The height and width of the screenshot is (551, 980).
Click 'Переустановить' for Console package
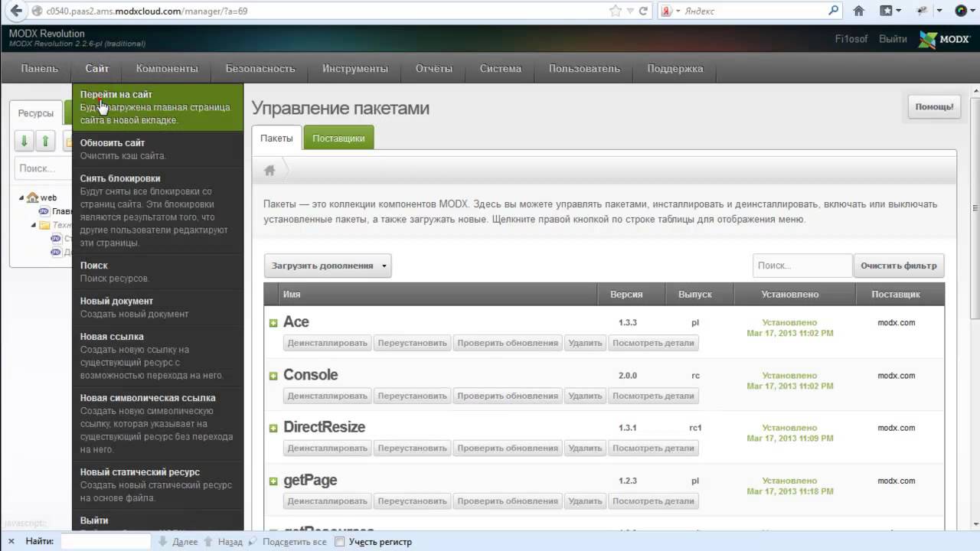(412, 396)
